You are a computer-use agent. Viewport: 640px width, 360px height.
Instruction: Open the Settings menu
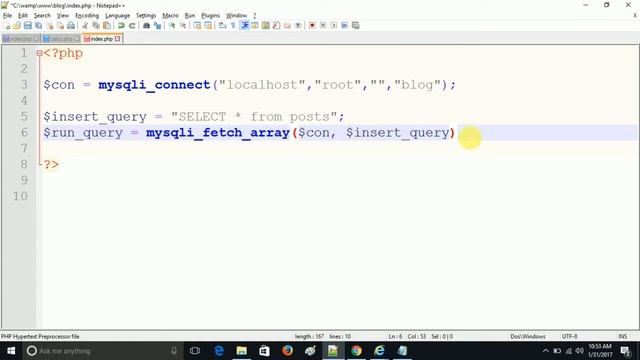[146, 16]
